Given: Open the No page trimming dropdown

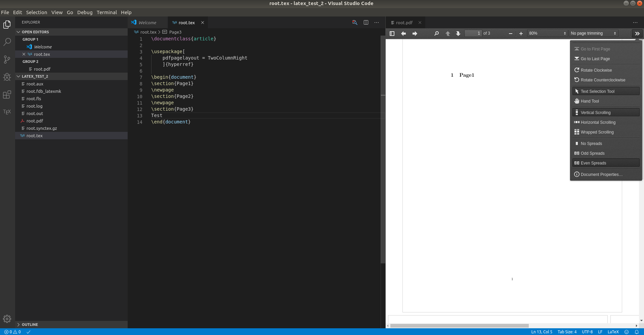Looking at the screenshot, I should pyautogui.click(x=592, y=33).
